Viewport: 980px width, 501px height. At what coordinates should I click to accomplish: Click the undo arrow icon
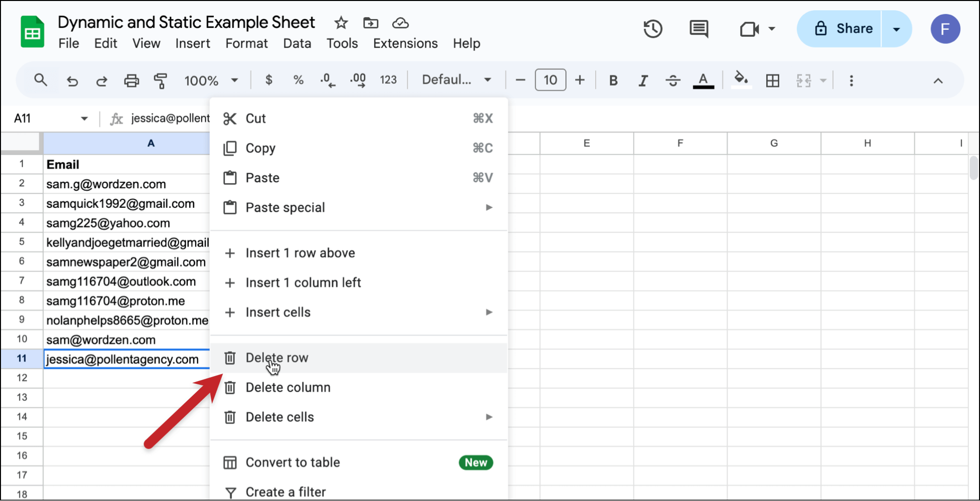click(72, 80)
